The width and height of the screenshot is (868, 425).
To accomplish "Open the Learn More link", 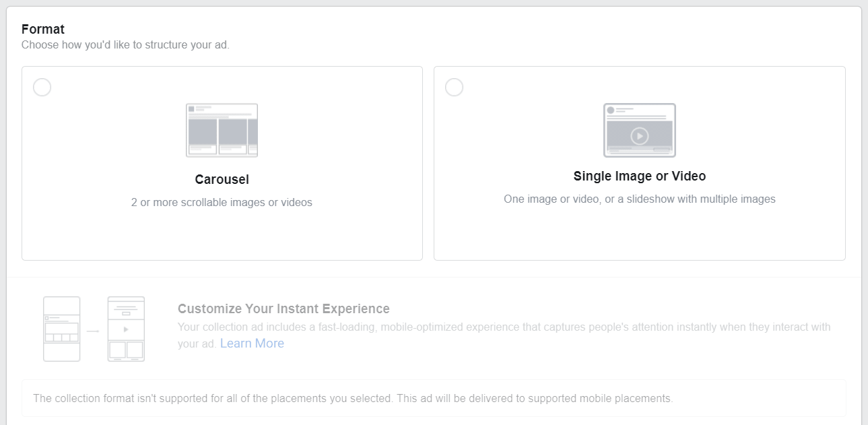I will click(x=252, y=344).
